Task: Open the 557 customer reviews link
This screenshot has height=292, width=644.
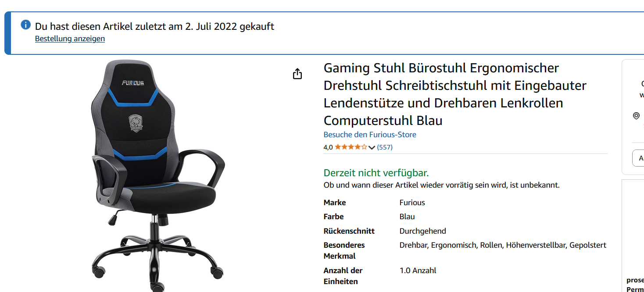Action: click(x=385, y=147)
